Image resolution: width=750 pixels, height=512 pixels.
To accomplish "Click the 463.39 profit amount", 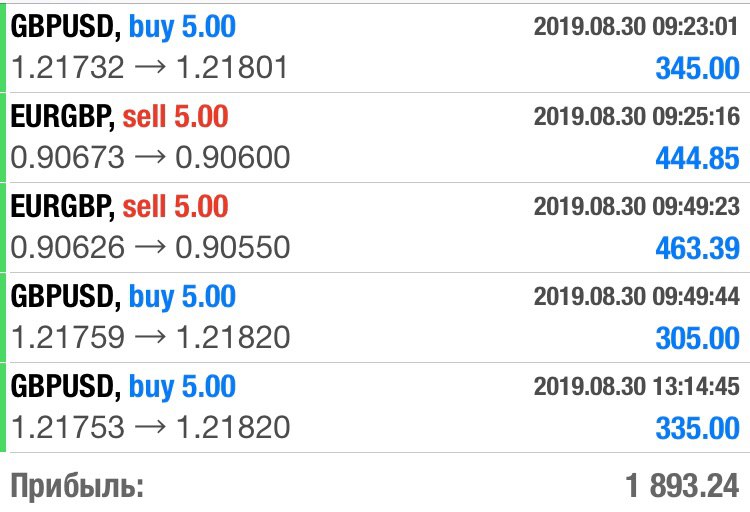I will point(697,248).
